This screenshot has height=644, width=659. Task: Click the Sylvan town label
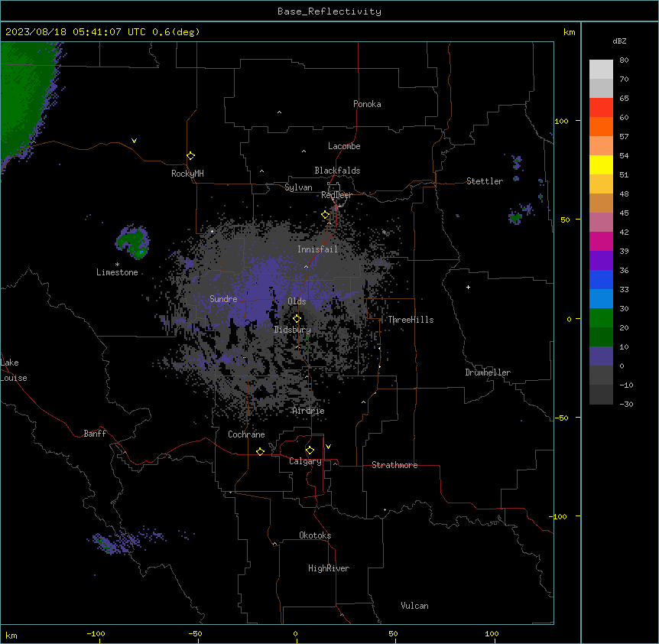click(x=298, y=187)
